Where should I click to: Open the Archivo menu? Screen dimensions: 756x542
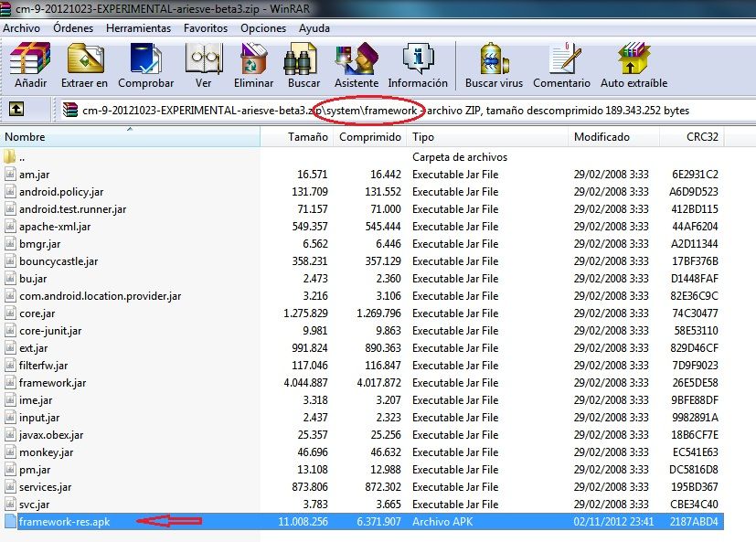point(22,27)
